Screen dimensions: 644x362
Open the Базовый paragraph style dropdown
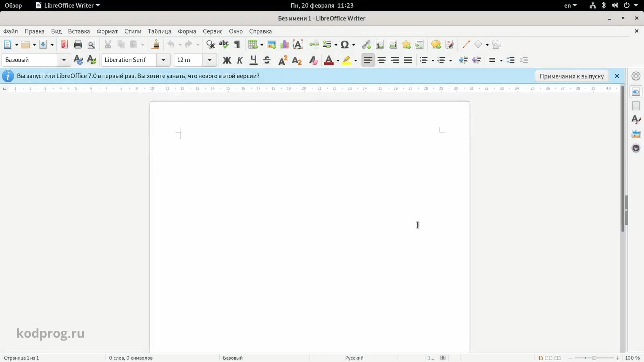point(64,60)
